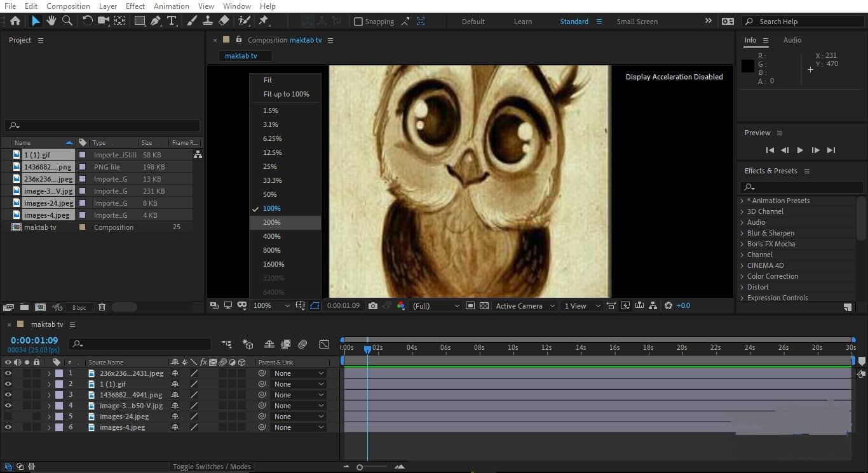Image resolution: width=868 pixels, height=473 pixels.
Task: Select the Pen tool
Action: 156,21
